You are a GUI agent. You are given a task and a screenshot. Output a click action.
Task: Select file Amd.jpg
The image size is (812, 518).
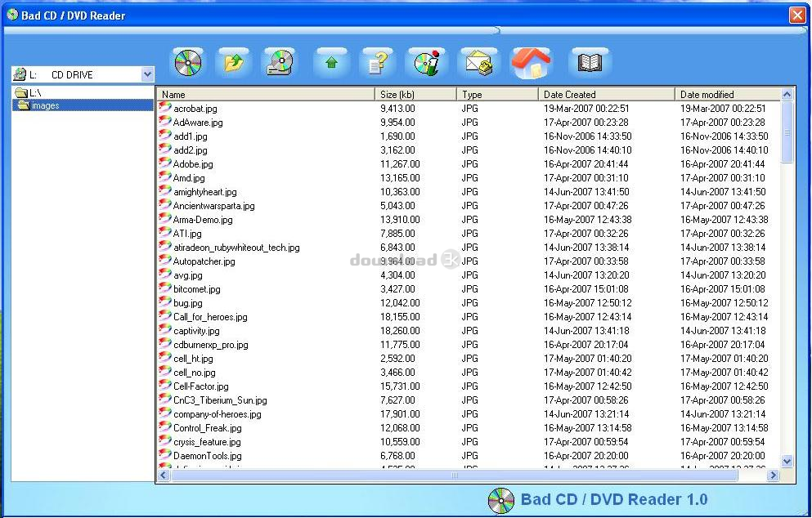coord(189,178)
